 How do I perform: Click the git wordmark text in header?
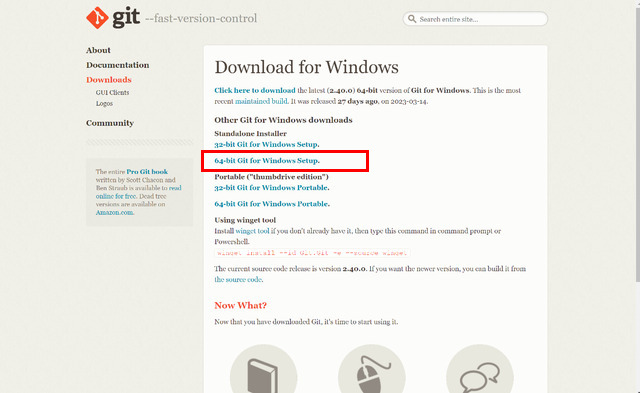126,18
